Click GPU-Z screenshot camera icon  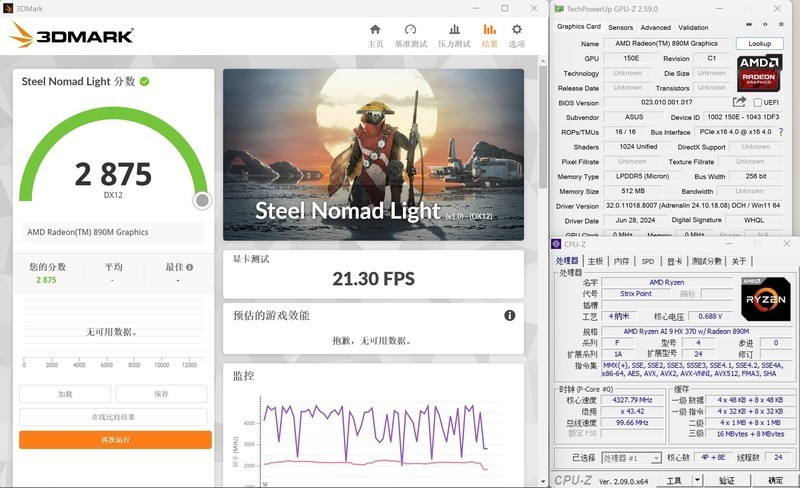tap(749, 25)
